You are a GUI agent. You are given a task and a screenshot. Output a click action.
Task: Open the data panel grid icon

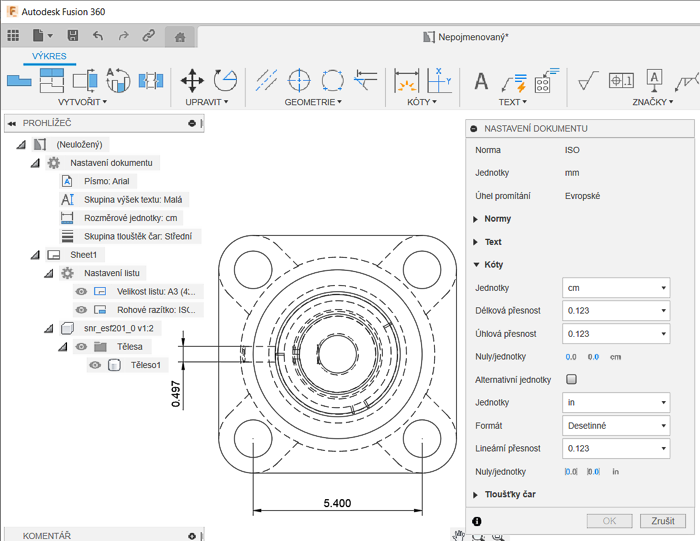[x=13, y=35]
